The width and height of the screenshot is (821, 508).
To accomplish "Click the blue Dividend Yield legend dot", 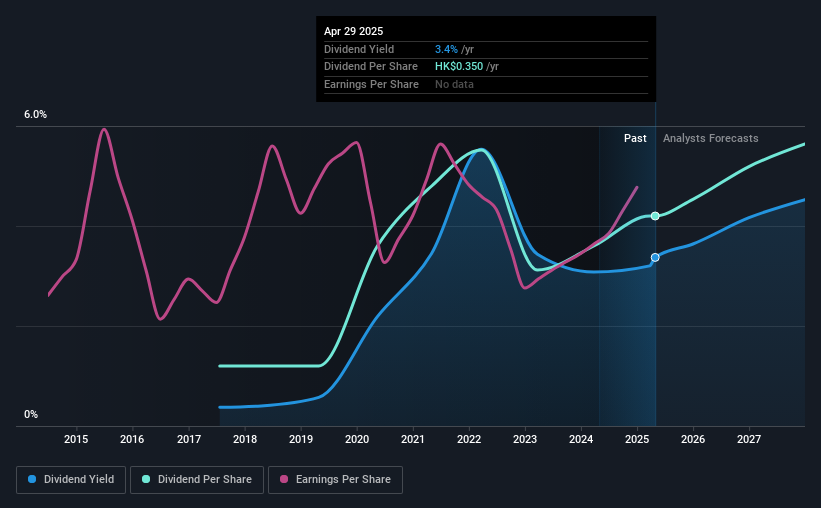I will click(x=32, y=479).
